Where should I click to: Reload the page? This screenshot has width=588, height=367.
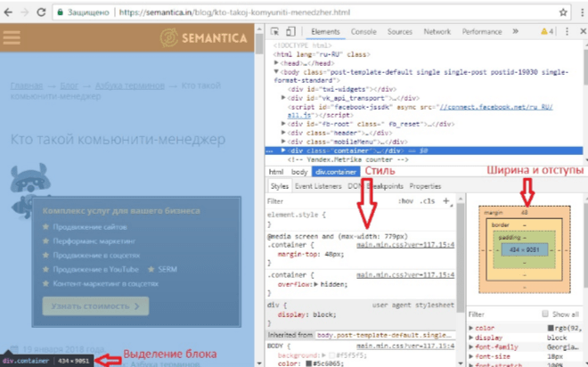pos(41,12)
